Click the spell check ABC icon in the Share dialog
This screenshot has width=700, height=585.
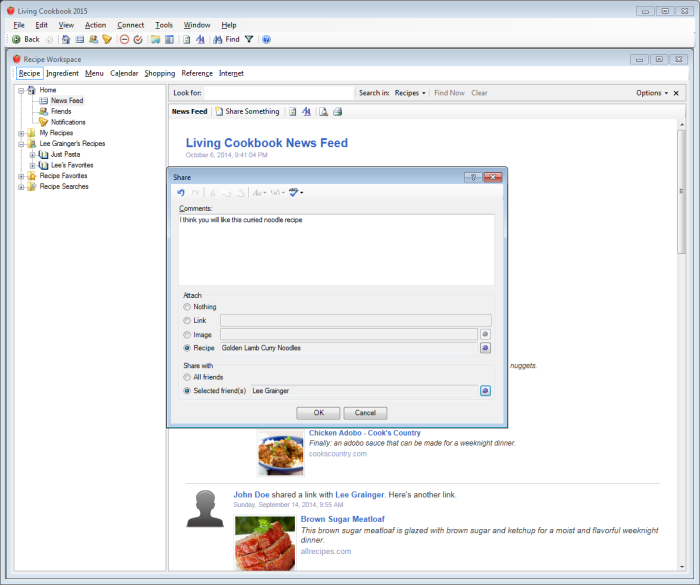click(293, 192)
